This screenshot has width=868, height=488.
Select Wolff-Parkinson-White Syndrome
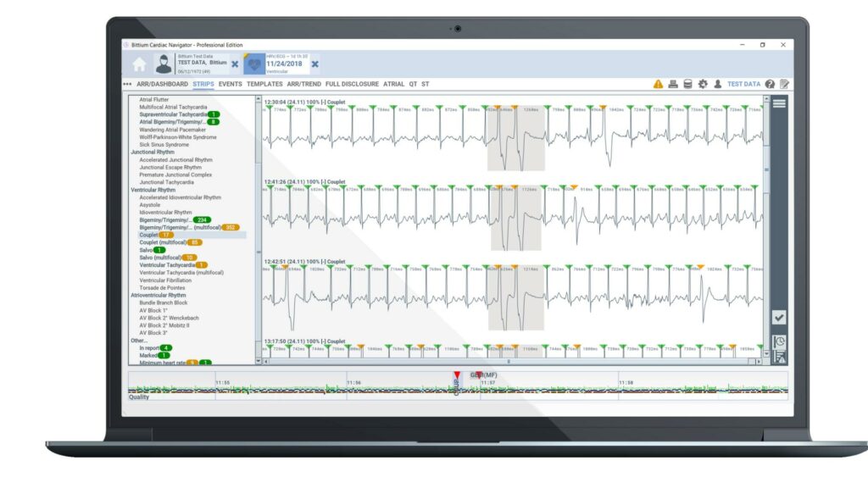tap(178, 137)
